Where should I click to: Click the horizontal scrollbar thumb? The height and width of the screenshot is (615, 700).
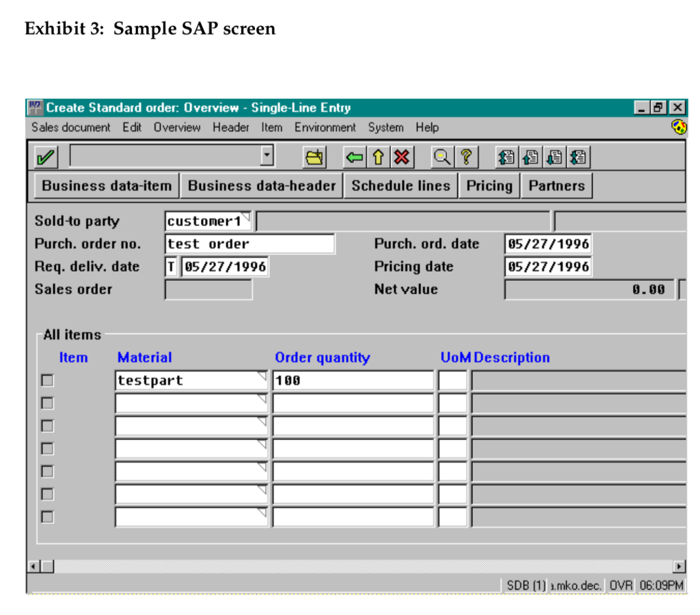(x=47, y=566)
